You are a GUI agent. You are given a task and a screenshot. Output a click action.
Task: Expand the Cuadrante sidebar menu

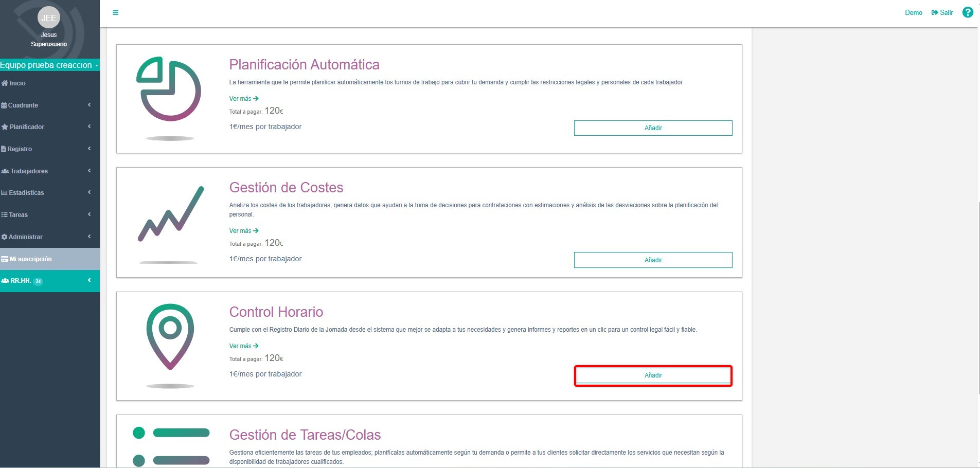point(46,105)
